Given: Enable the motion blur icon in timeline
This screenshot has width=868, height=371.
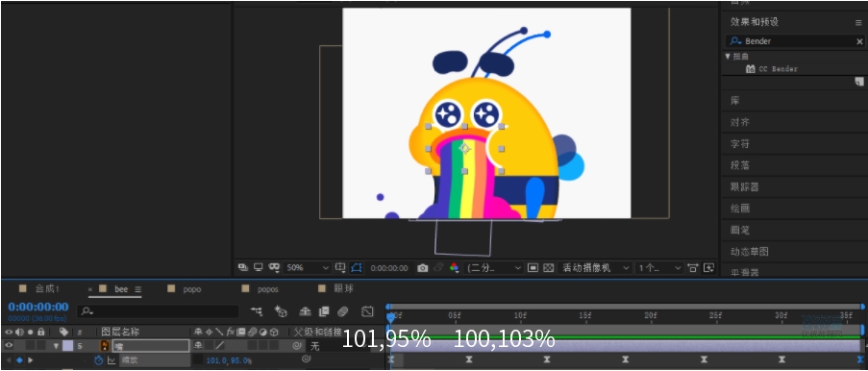Looking at the screenshot, I should [342, 311].
